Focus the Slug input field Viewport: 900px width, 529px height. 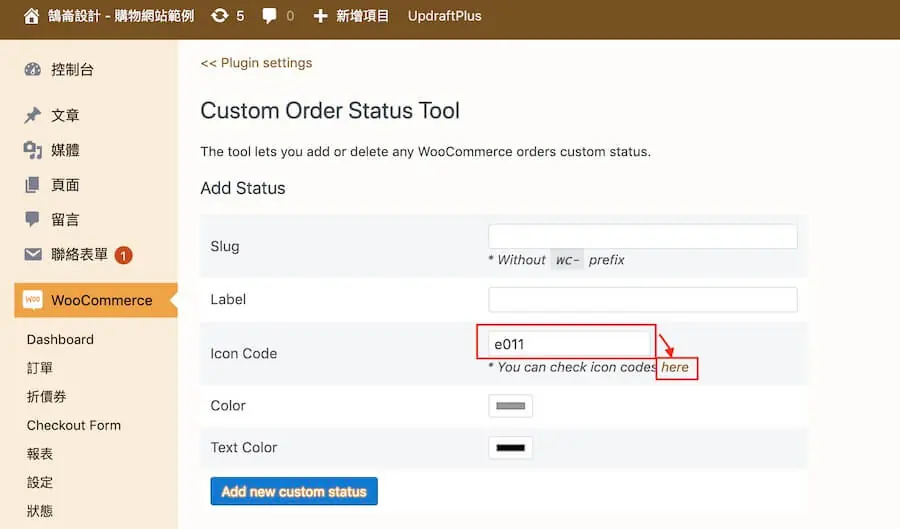coord(642,236)
